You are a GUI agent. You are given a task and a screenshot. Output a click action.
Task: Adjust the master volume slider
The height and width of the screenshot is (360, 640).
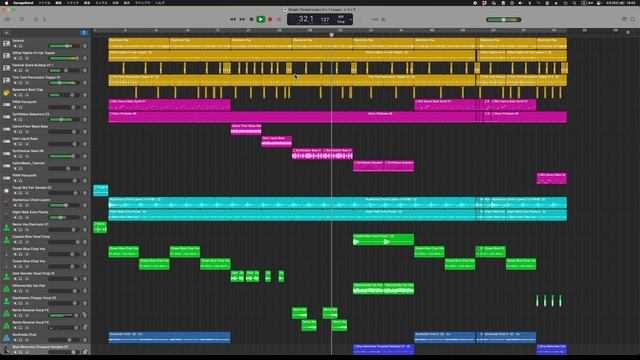click(504, 20)
